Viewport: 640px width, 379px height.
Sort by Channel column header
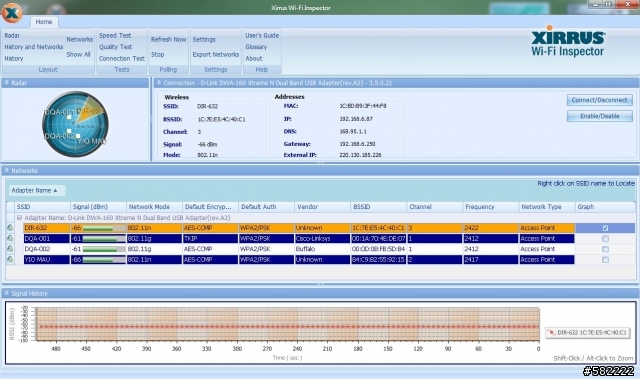434,206
